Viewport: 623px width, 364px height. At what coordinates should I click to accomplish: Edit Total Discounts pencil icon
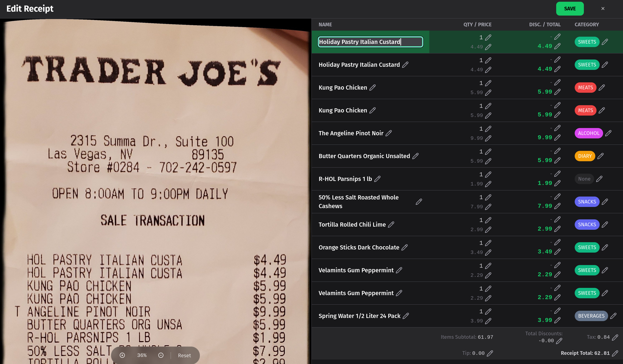[559, 341]
